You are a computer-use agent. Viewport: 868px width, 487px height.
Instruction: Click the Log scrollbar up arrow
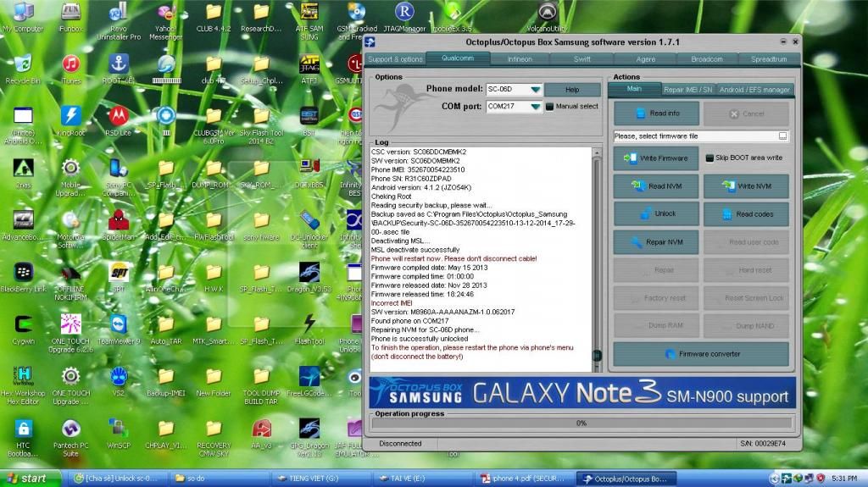(597, 152)
